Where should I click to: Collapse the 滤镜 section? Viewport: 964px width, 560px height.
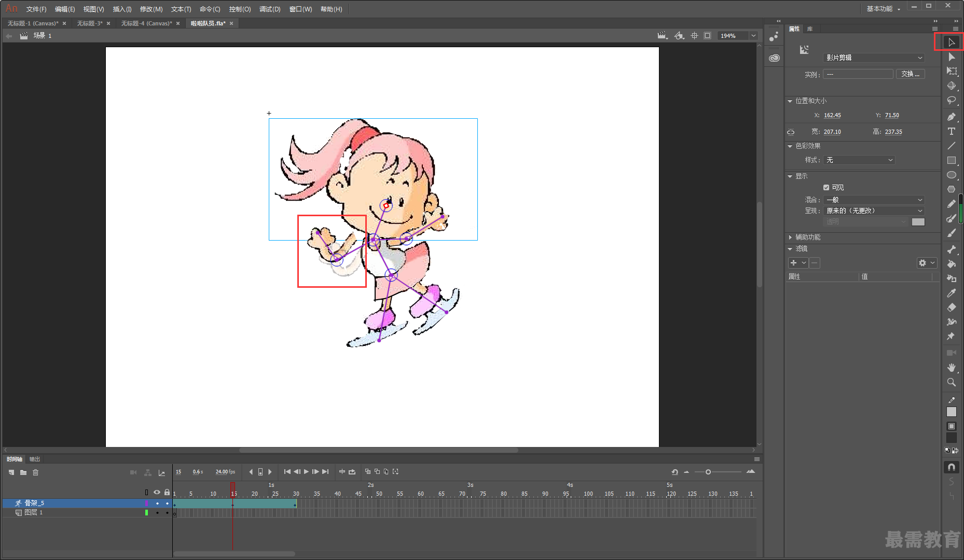click(790, 249)
